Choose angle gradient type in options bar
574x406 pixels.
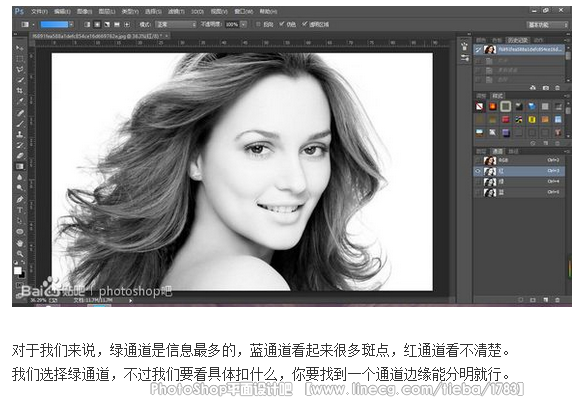click(107, 25)
